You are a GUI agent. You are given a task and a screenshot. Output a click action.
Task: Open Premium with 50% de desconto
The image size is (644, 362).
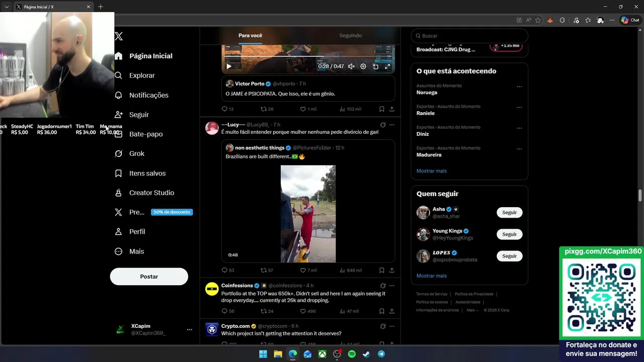[x=153, y=212]
